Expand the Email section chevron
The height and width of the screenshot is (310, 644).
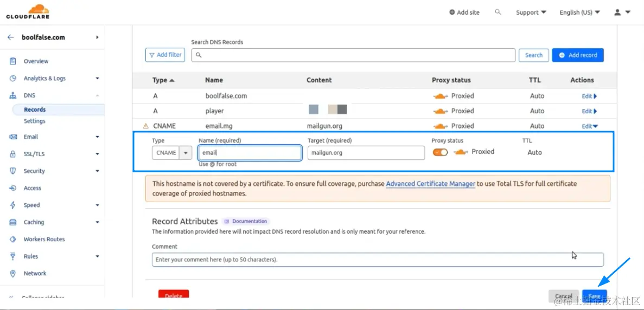pyautogui.click(x=97, y=137)
